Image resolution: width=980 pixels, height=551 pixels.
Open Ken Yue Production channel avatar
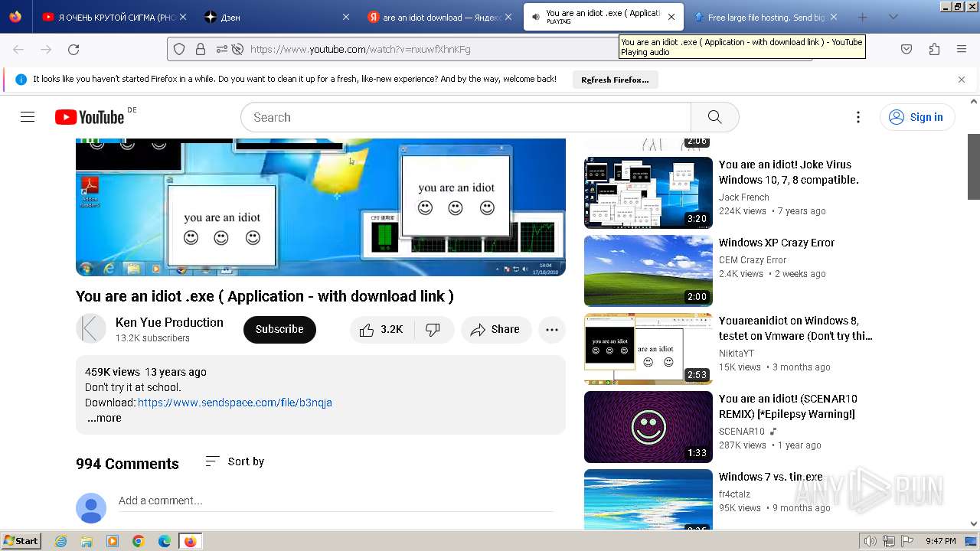coord(91,329)
